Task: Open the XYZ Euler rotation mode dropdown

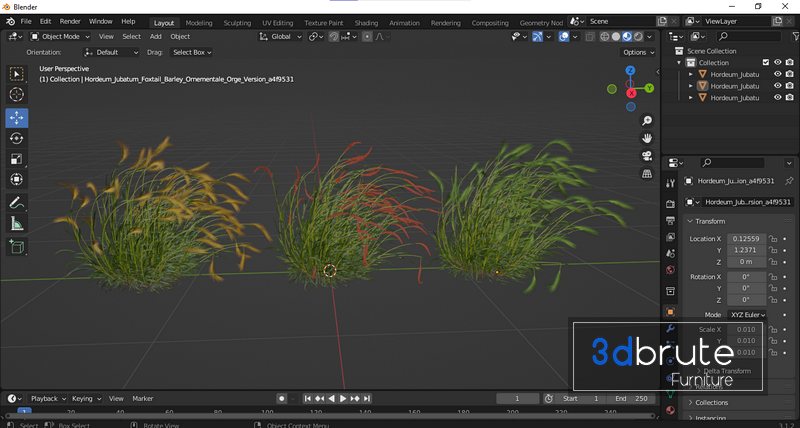Action: tap(747, 315)
